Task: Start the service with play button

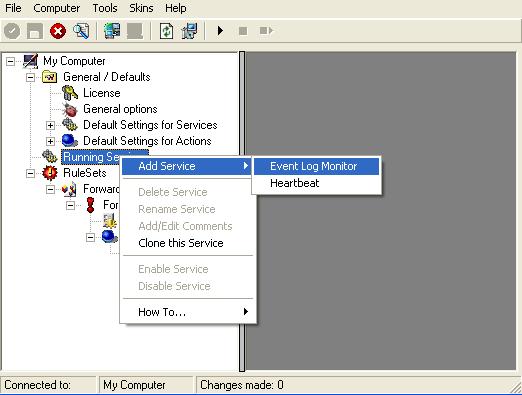Action: [220, 31]
